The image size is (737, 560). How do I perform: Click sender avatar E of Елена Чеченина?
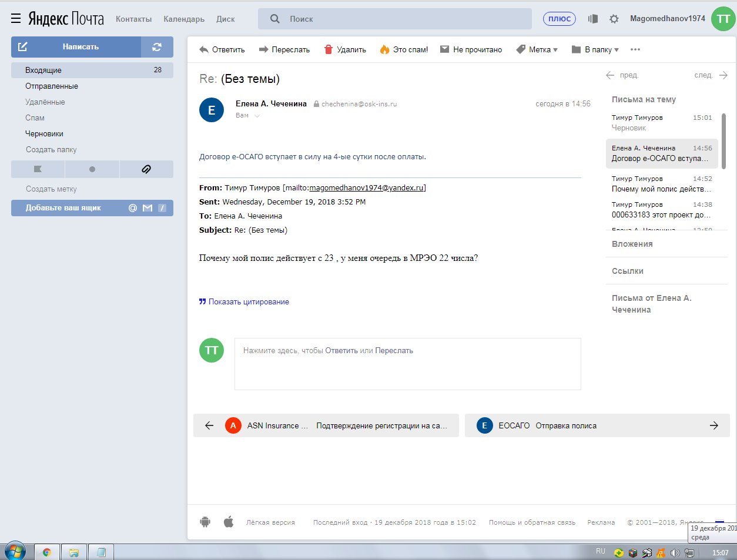(212, 110)
